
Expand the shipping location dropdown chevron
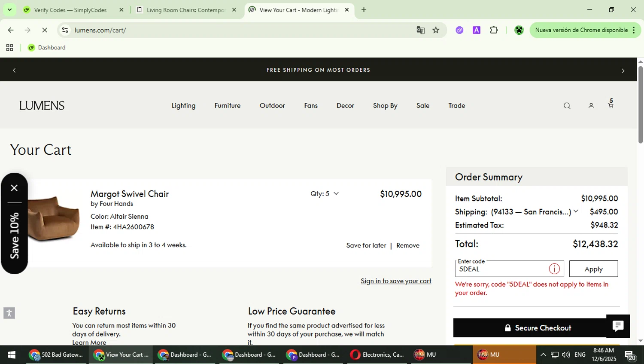(x=576, y=211)
